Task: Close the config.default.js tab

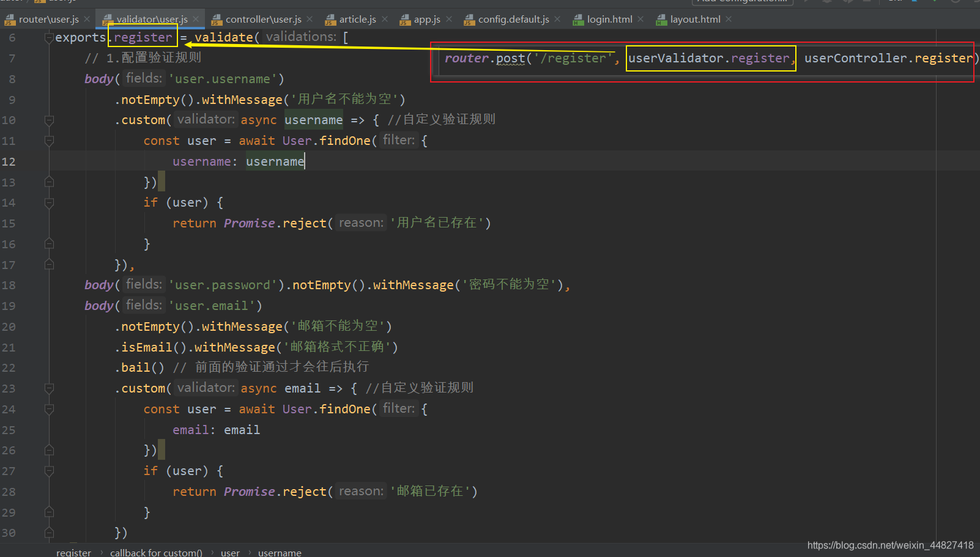Action: click(x=557, y=20)
